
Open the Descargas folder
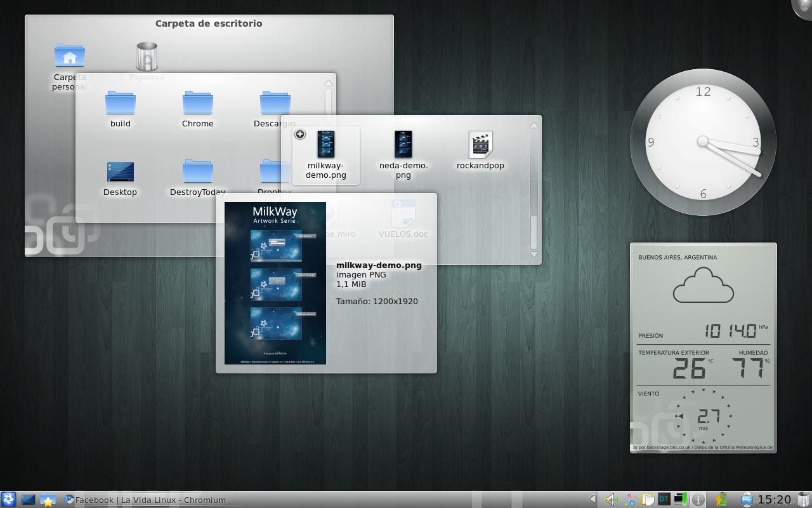(x=275, y=102)
